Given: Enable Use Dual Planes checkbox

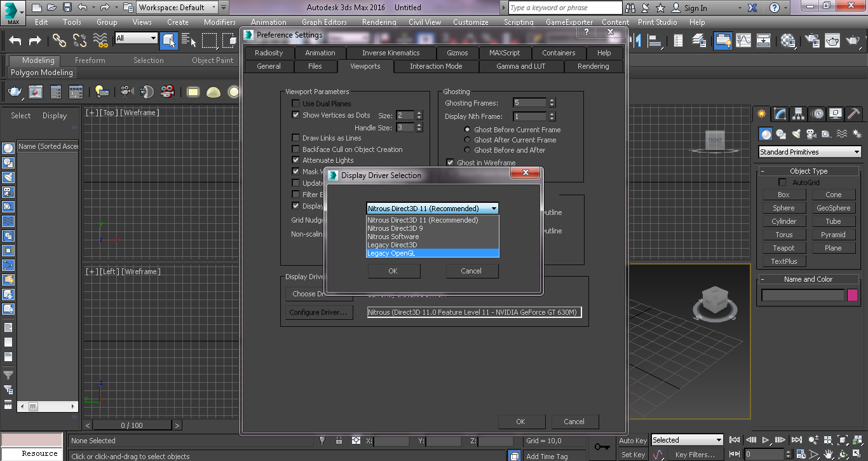Looking at the screenshot, I should click(295, 104).
